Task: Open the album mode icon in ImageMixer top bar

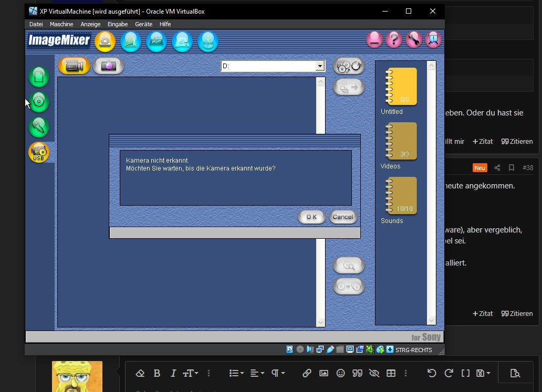Action: tap(131, 41)
